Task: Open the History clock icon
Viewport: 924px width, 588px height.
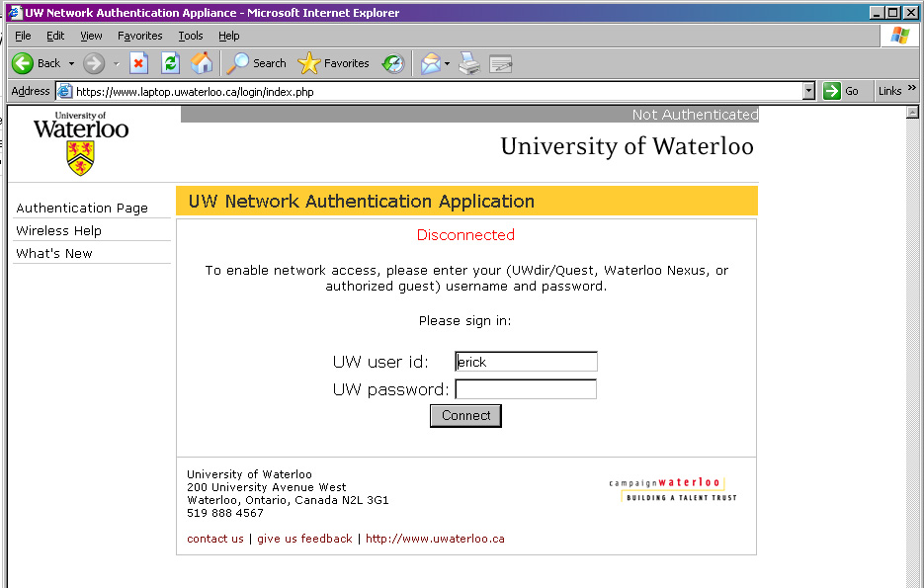Action: 393,63
